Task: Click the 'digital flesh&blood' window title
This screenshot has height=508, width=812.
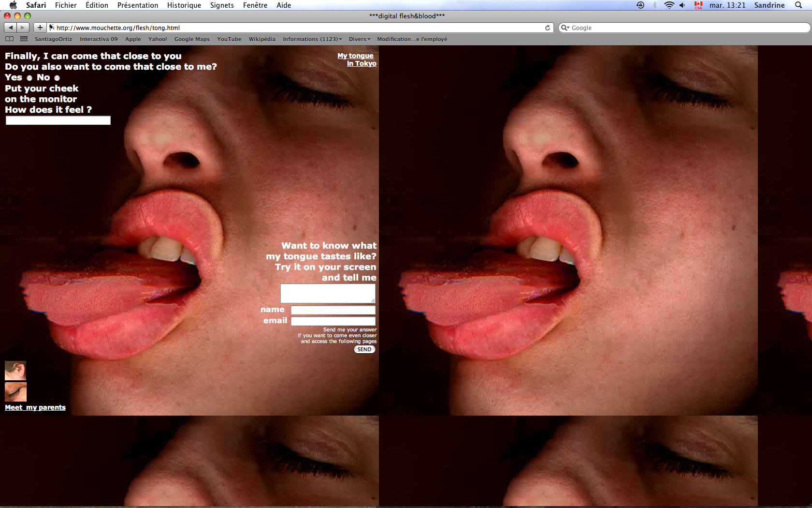Action: coord(407,16)
